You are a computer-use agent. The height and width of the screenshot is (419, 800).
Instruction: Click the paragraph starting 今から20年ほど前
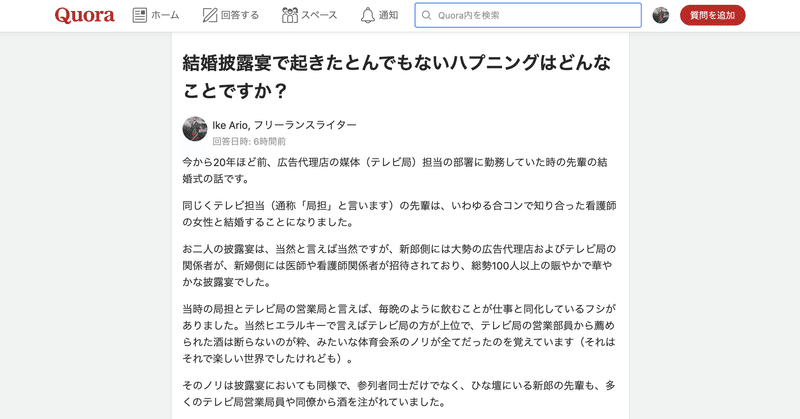399,170
